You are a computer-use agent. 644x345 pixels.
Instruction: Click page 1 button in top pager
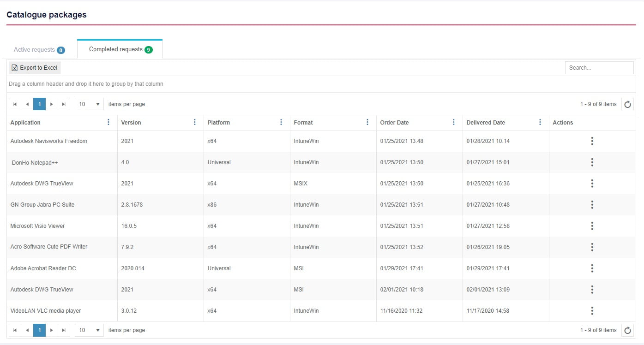(x=39, y=104)
